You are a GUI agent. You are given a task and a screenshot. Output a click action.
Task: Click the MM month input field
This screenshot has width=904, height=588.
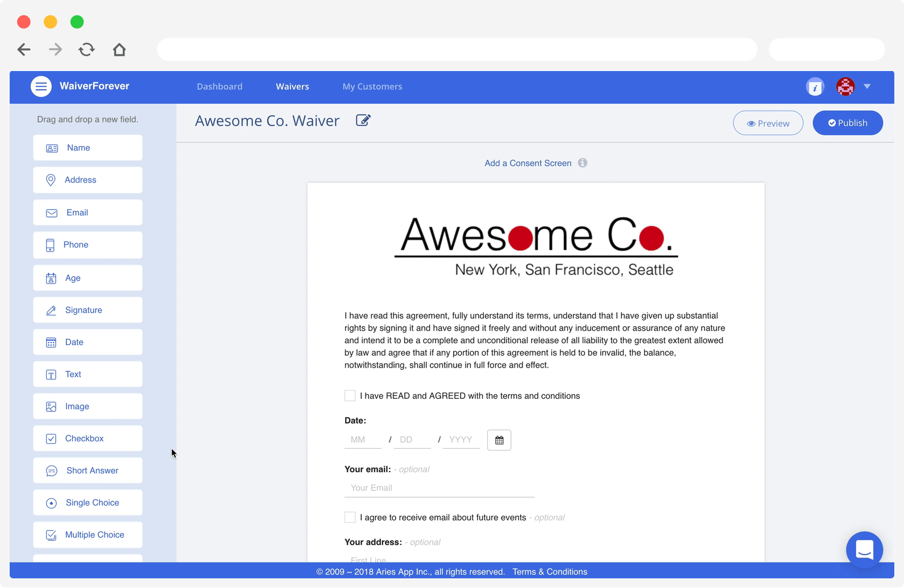pos(363,440)
